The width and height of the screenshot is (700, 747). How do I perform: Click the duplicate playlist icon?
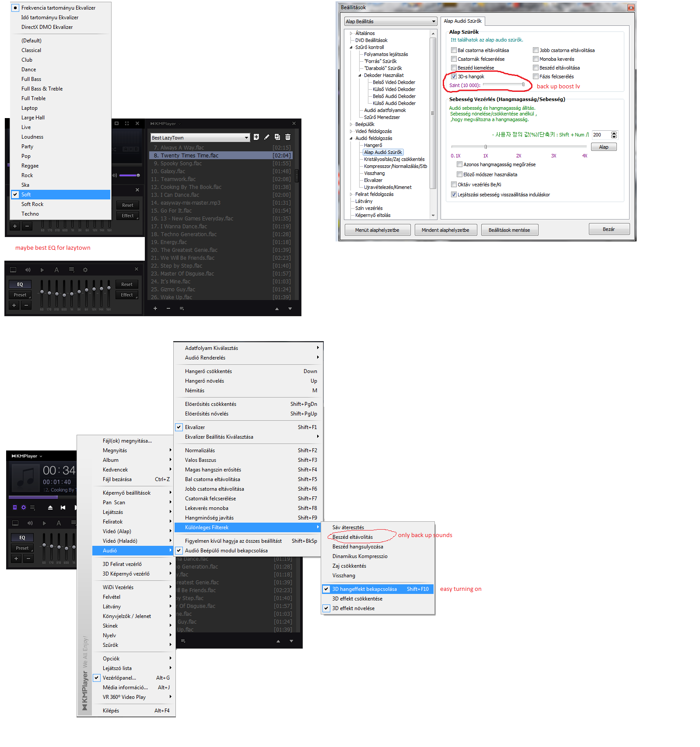(277, 137)
